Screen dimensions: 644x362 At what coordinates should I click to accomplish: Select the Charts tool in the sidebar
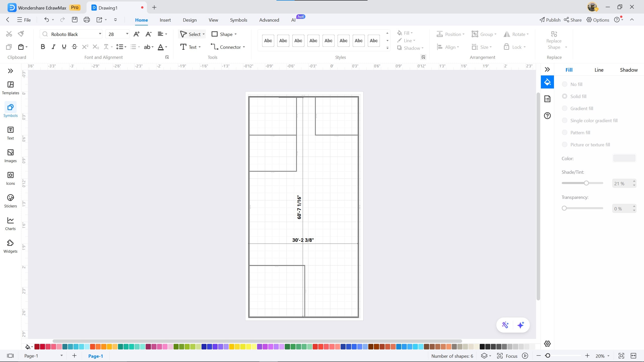(10, 223)
